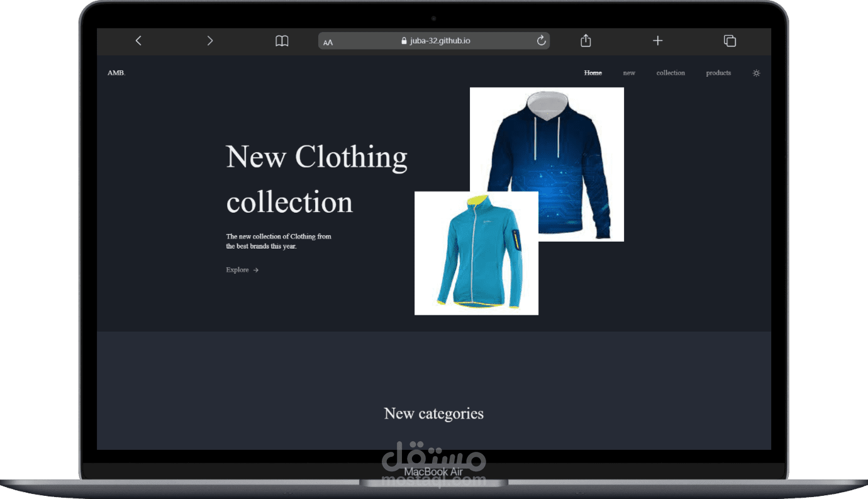Open the collection navigation link
Image resolution: width=868 pixels, height=499 pixels.
coord(670,73)
